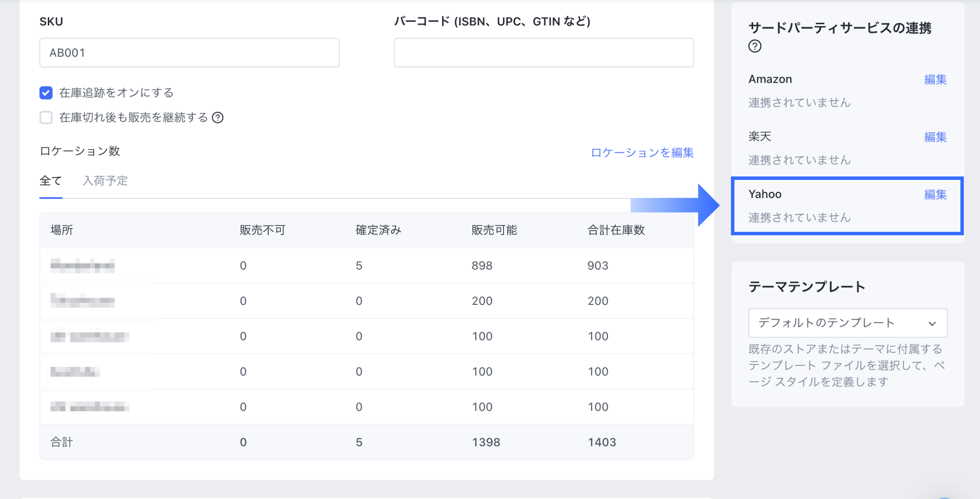
Task: Click help icon beside 在庫切れ後も販売を継続する
Action: [218, 118]
